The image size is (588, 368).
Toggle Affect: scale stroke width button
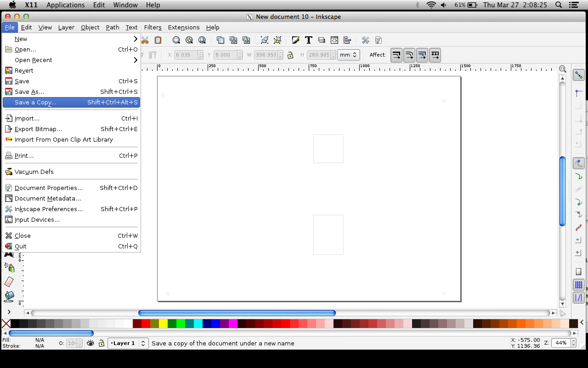[x=396, y=55]
